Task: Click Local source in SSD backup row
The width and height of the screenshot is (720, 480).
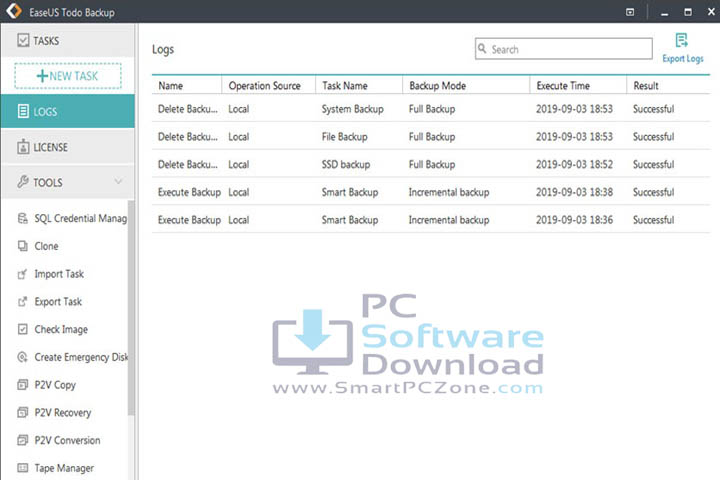Action: pyautogui.click(x=239, y=164)
